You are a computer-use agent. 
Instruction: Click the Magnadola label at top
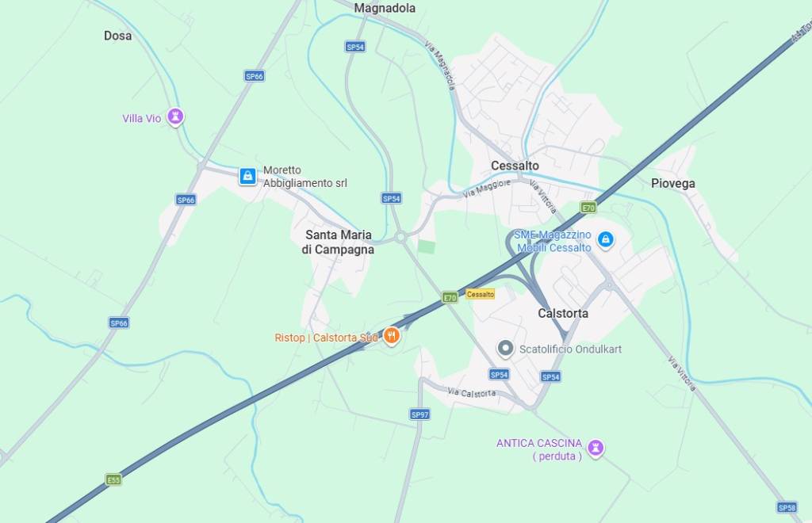385,8
